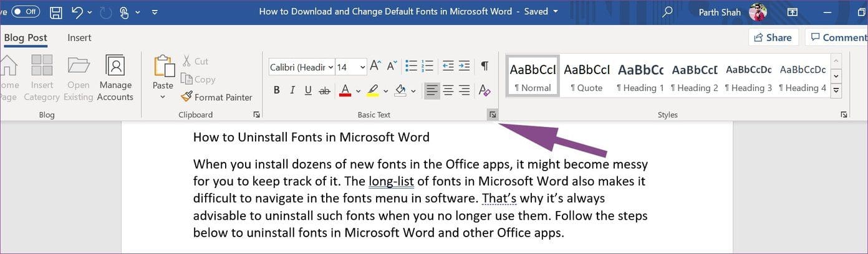This screenshot has height=254, width=868.
Task: Open Manage Accounts
Action: click(115, 78)
